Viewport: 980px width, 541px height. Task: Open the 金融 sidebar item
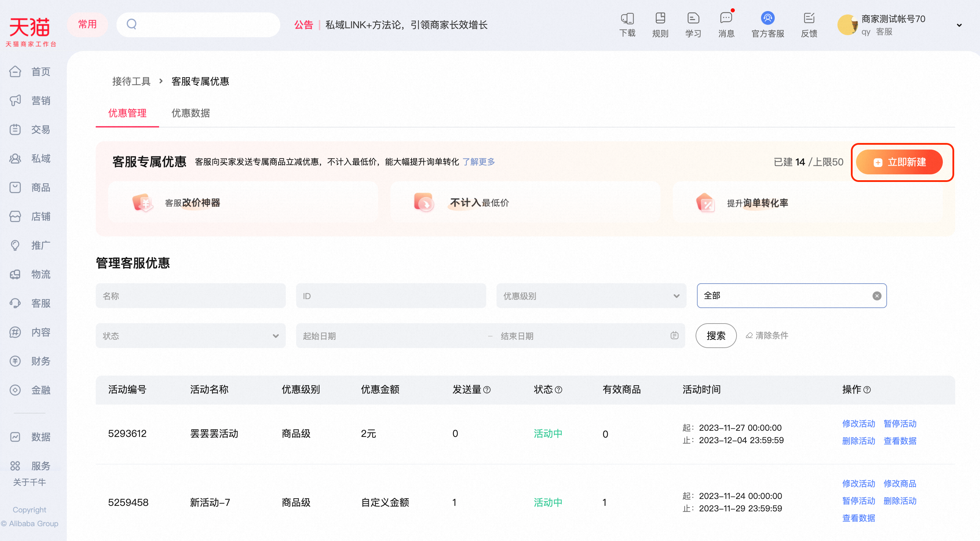coord(30,390)
